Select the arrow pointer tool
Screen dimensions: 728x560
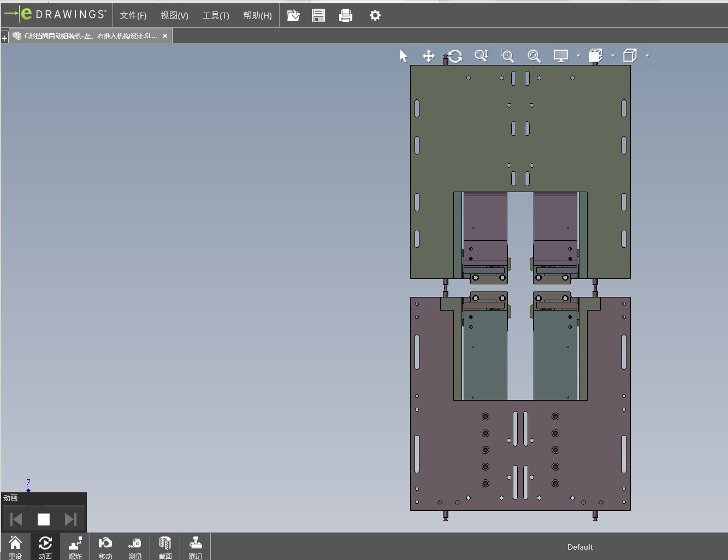pyautogui.click(x=404, y=56)
